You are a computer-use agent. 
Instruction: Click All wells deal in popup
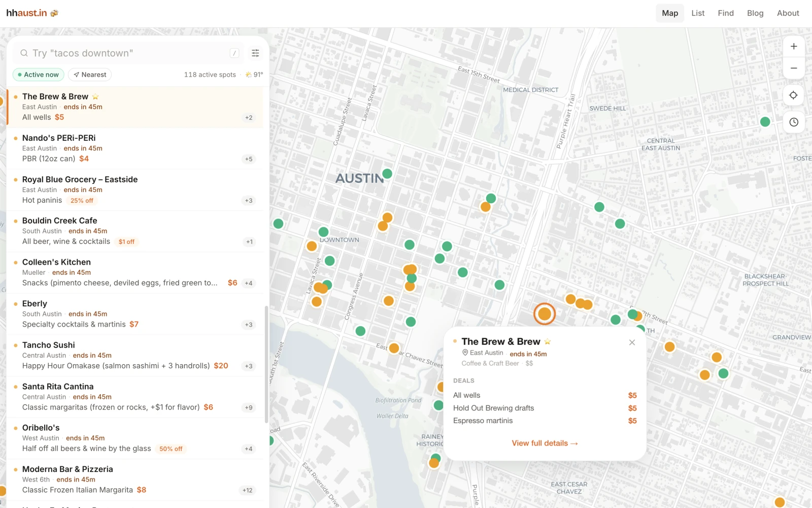[545, 395]
